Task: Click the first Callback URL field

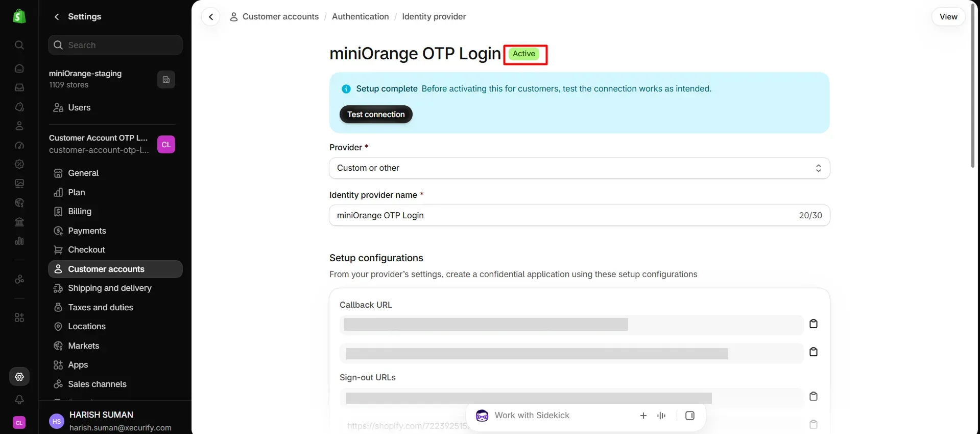Action: [x=571, y=325]
